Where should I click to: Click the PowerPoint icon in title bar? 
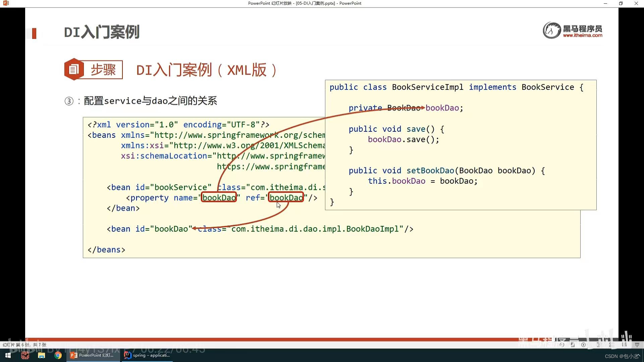[x=6, y=3]
